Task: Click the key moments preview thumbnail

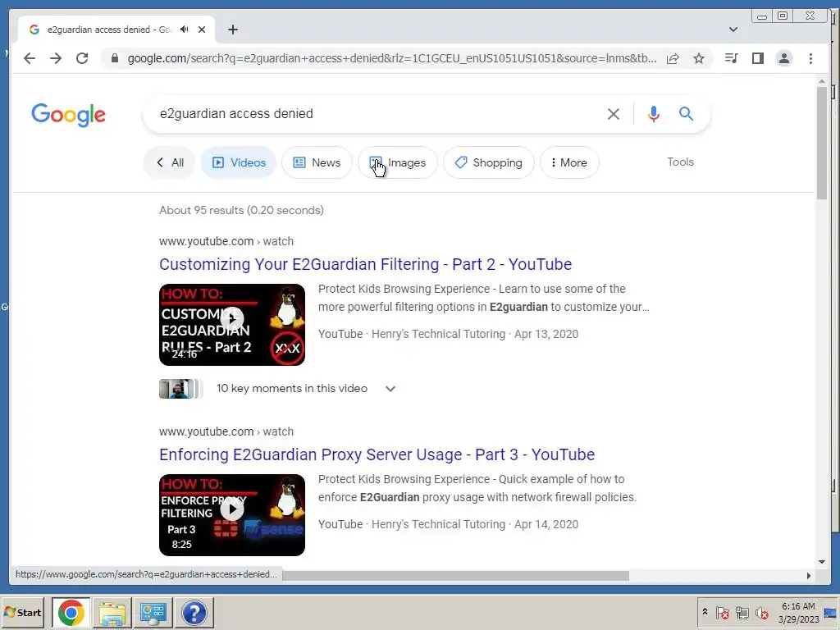Action: tap(180, 388)
